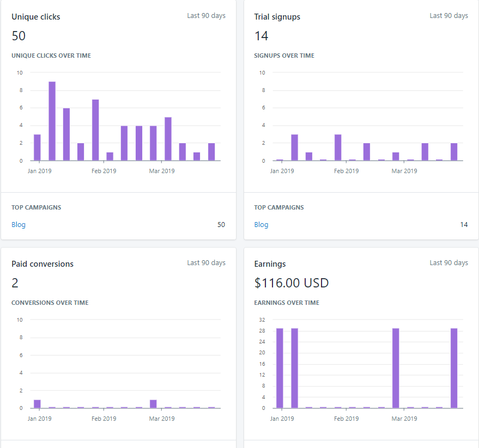Click 'Last 90 days' on Paid conversions card
This screenshot has width=479, height=448.
tap(206, 263)
